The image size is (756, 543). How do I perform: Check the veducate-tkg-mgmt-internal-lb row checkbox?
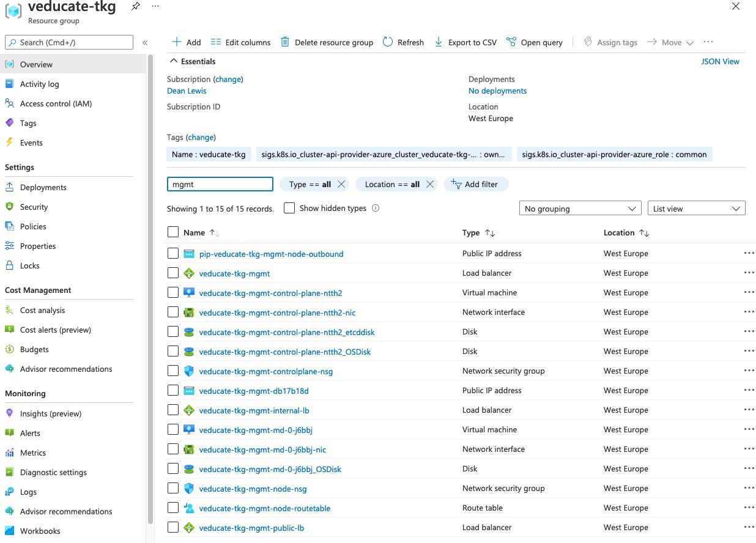(173, 410)
